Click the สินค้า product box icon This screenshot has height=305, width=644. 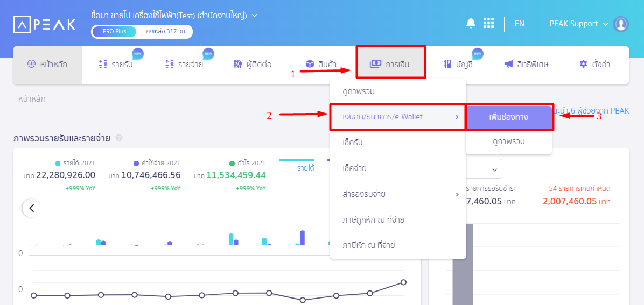coord(310,64)
